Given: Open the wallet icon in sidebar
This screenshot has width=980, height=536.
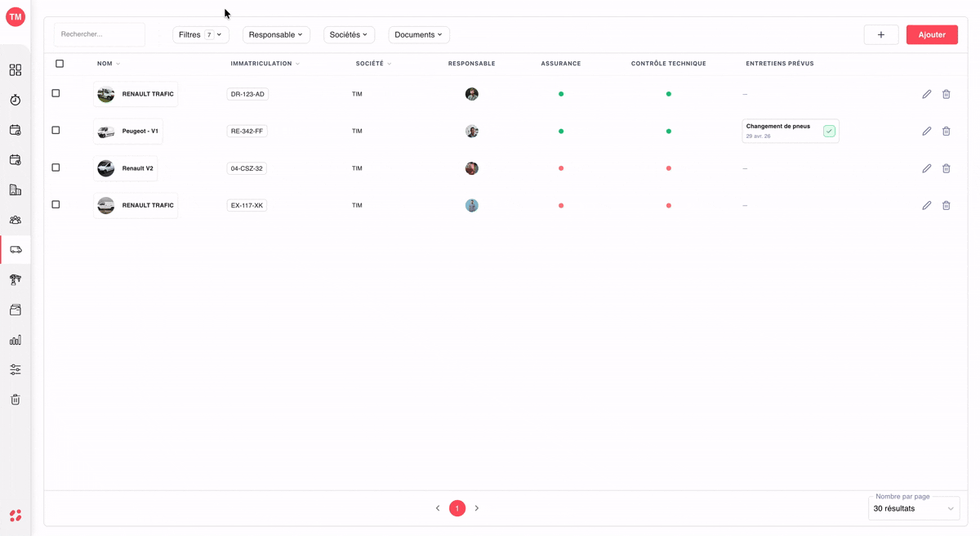Looking at the screenshot, I should (x=16, y=310).
